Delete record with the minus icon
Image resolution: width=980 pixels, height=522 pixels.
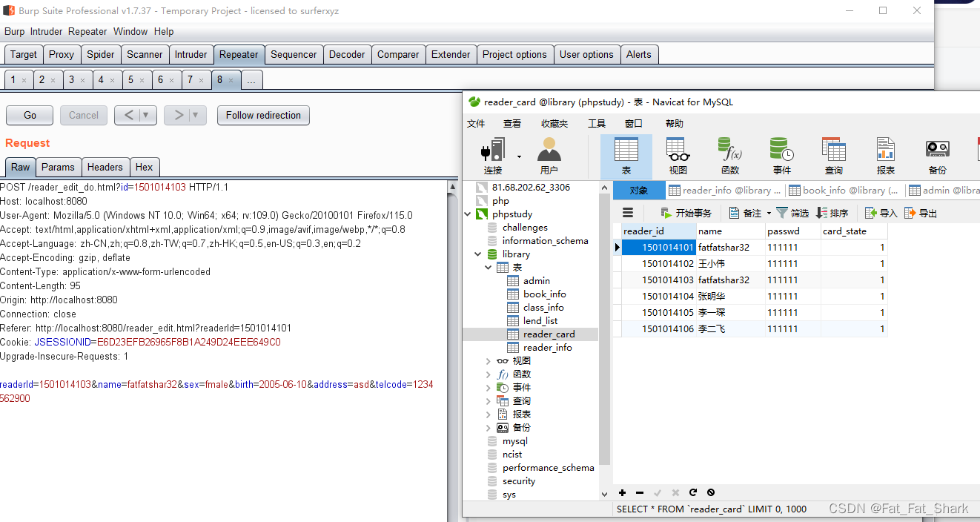[x=640, y=492]
